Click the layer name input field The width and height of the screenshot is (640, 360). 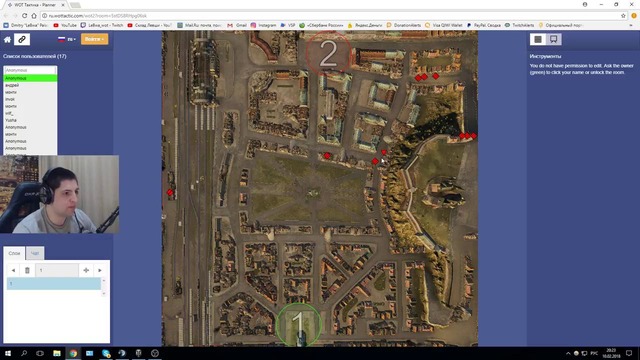pyautogui.click(x=57, y=270)
